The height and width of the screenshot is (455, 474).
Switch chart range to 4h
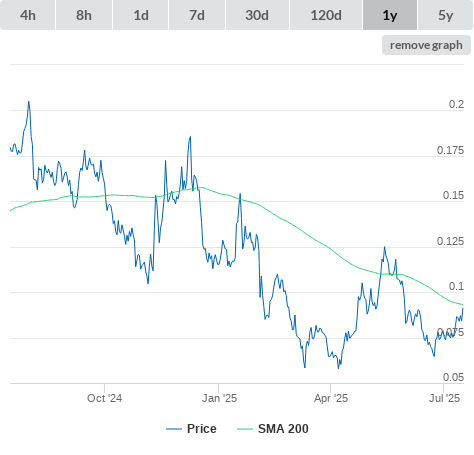(x=28, y=15)
